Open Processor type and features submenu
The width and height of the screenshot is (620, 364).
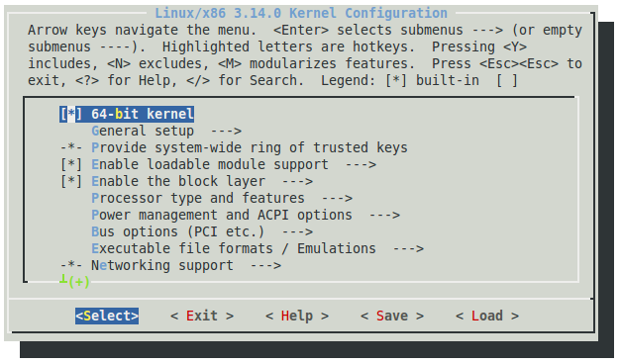(x=222, y=198)
